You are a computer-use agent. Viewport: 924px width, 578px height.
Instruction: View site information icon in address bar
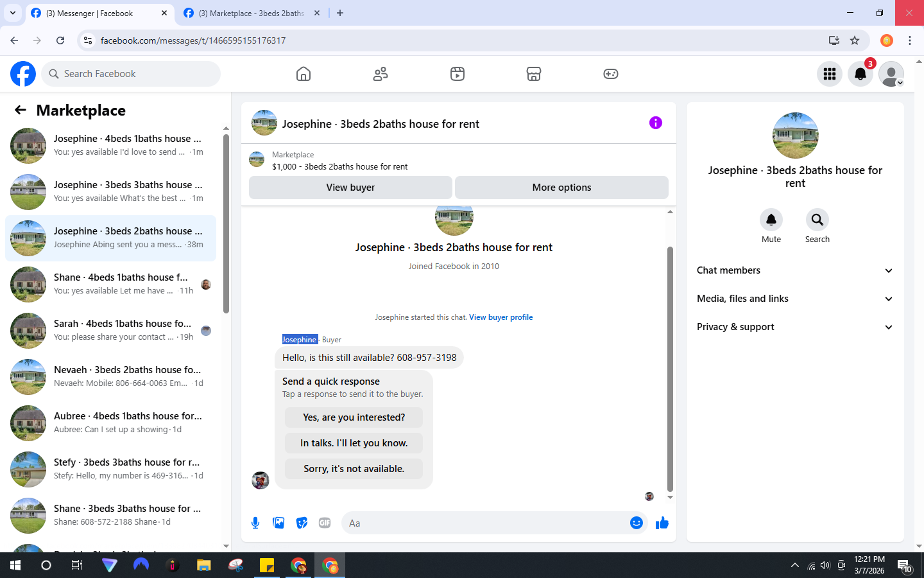click(88, 40)
